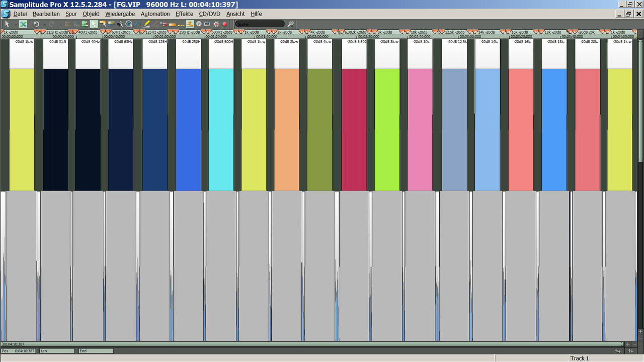Click the red record button
This screenshot has width=644, height=362.
pyautogui.click(x=224, y=24)
